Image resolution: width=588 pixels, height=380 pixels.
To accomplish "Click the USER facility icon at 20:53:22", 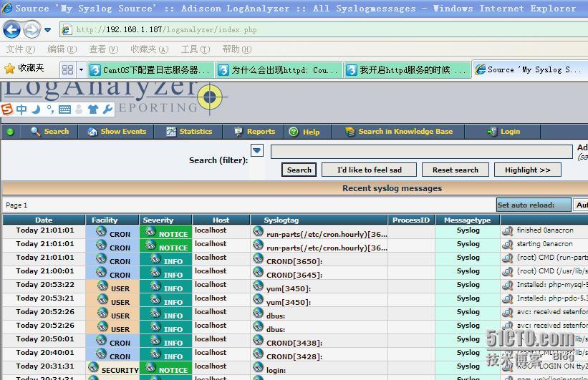I will [102, 286].
